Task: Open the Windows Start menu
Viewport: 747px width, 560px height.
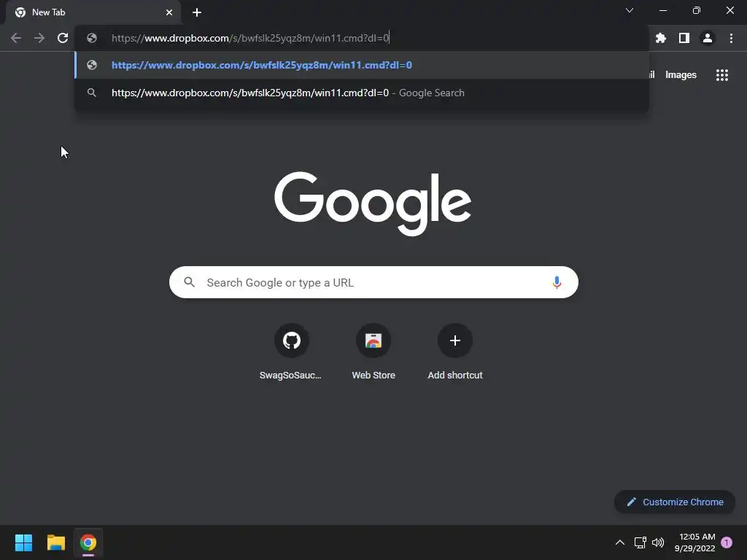Action: [x=23, y=542]
